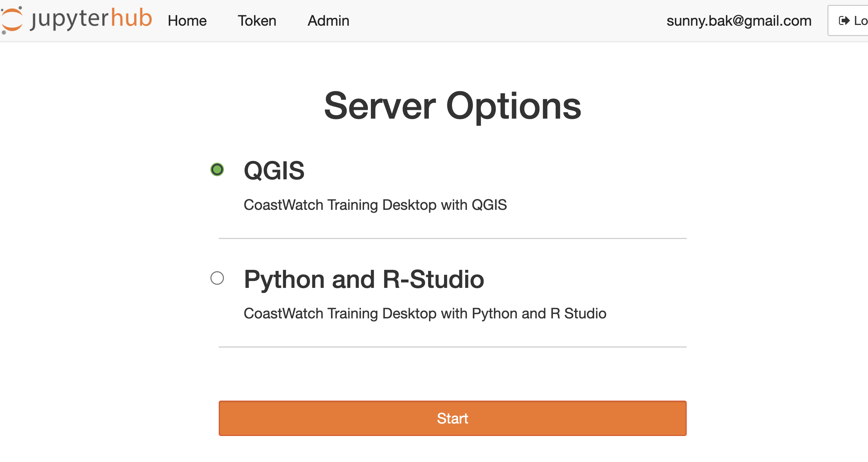Click 'CoastWatch Training Desktop with QGIS' description
This screenshot has height=462, width=868.
click(x=375, y=205)
